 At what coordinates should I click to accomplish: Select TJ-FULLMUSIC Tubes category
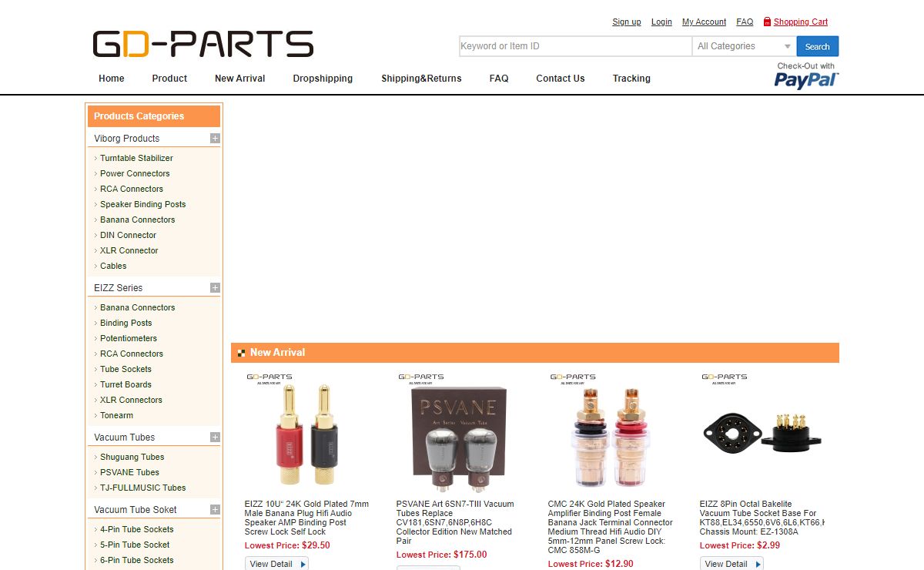point(143,488)
